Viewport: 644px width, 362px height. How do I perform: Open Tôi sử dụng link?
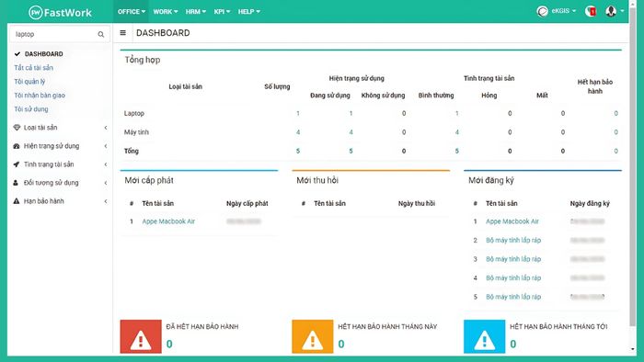(30, 109)
